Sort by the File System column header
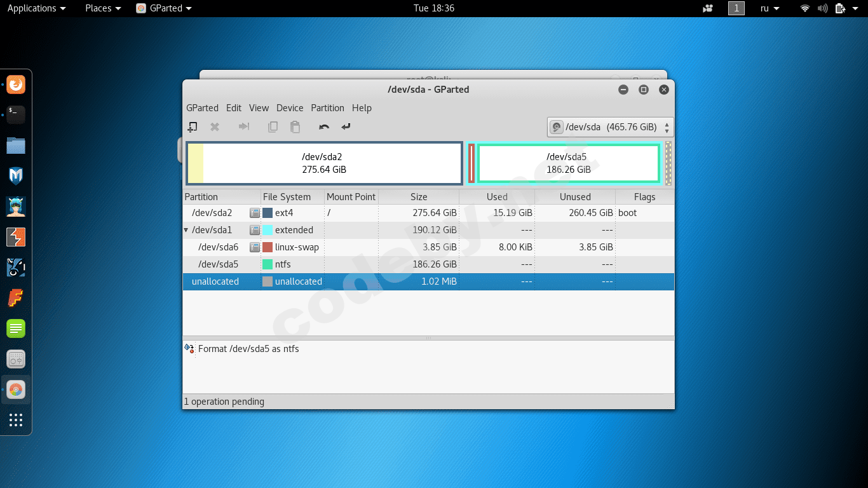The image size is (868, 488). pyautogui.click(x=292, y=197)
